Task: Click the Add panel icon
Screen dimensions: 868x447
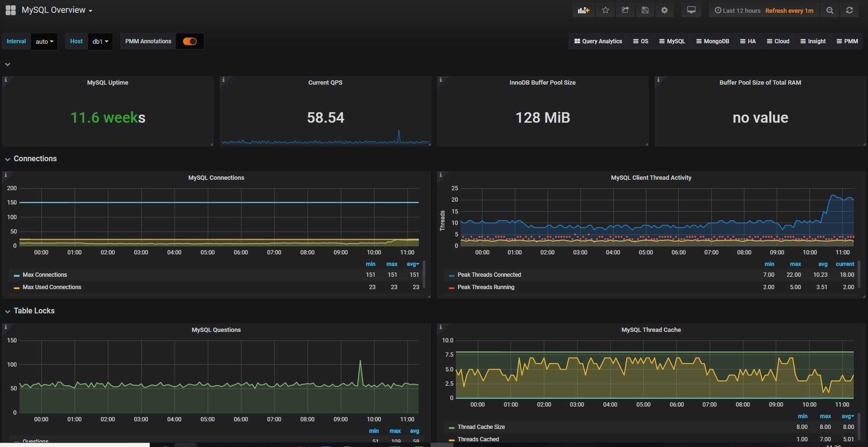Action: click(x=583, y=10)
